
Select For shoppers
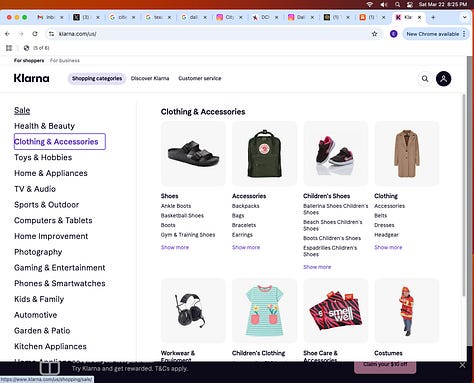[29, 60]
